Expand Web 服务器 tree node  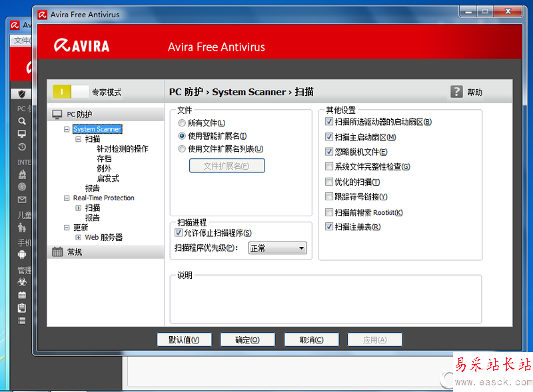click(78, 238)
